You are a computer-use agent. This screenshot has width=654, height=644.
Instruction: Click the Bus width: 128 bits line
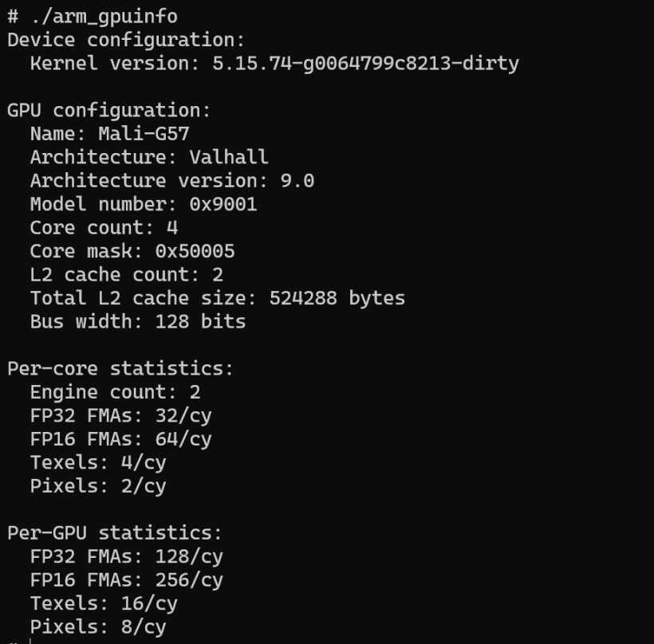coord(137,322)
